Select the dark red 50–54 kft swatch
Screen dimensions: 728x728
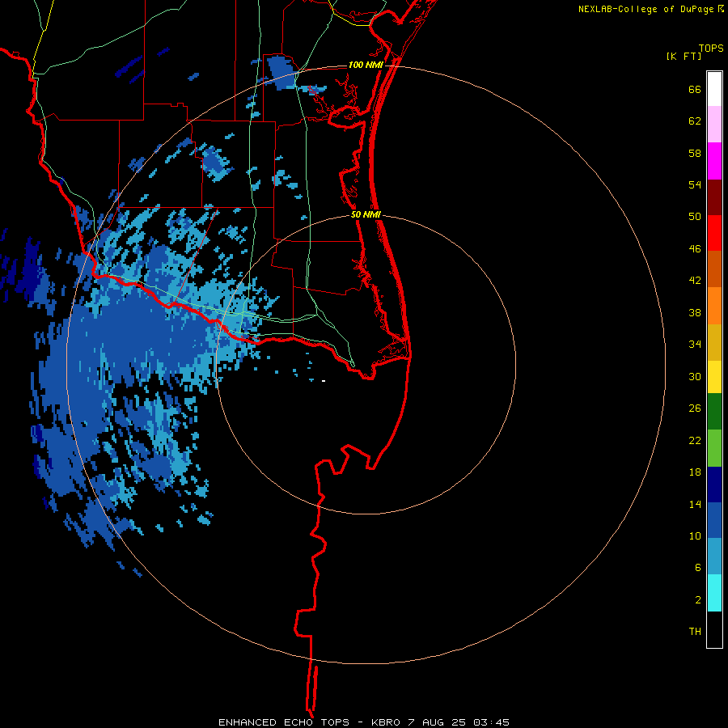click(x=714, y=197)
